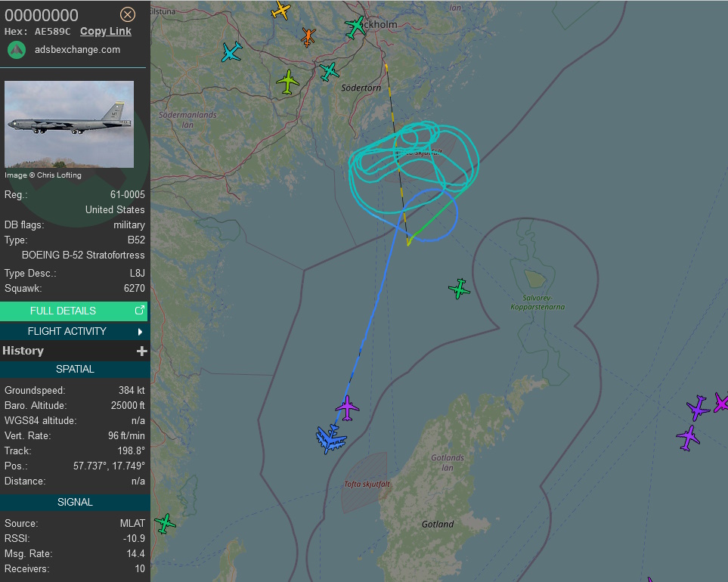
Task: Select the purple aircraft near the B-52
Action: click(x=347, y=408)
